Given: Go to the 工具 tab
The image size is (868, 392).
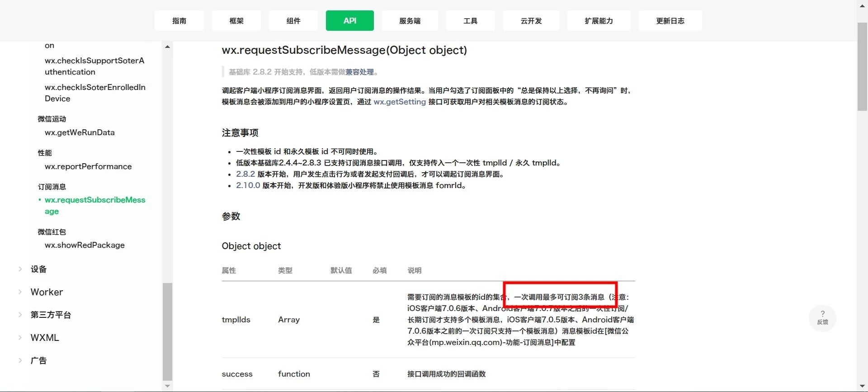Looking at the screenshot, I should click(x=471, y=21).
